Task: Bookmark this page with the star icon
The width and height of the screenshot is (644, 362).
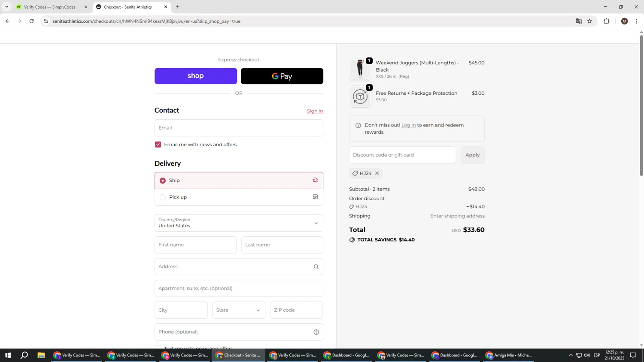Action: (x=590, y=21)
